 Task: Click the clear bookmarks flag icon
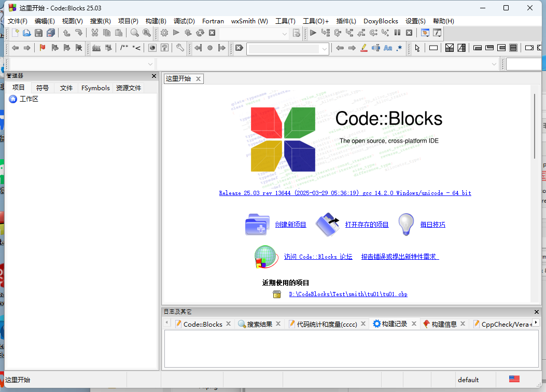(x=79, y=48)
